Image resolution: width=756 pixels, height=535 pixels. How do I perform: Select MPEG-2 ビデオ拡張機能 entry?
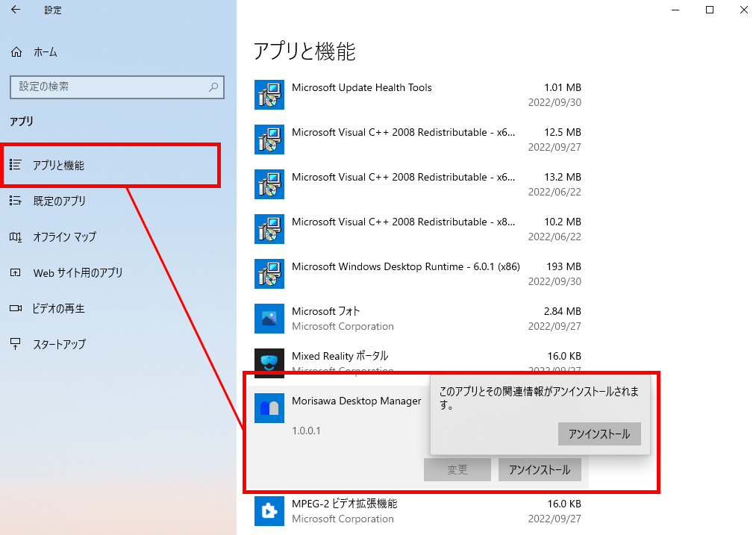coord(344,504)
